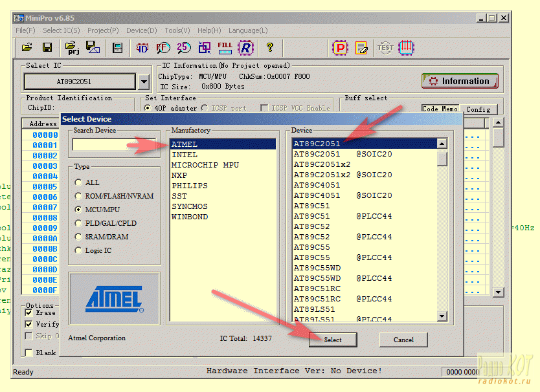Select device AT89C2051x2 @SOIC20
The height and width of the screenshot is (392, 540).
[365, 175]
